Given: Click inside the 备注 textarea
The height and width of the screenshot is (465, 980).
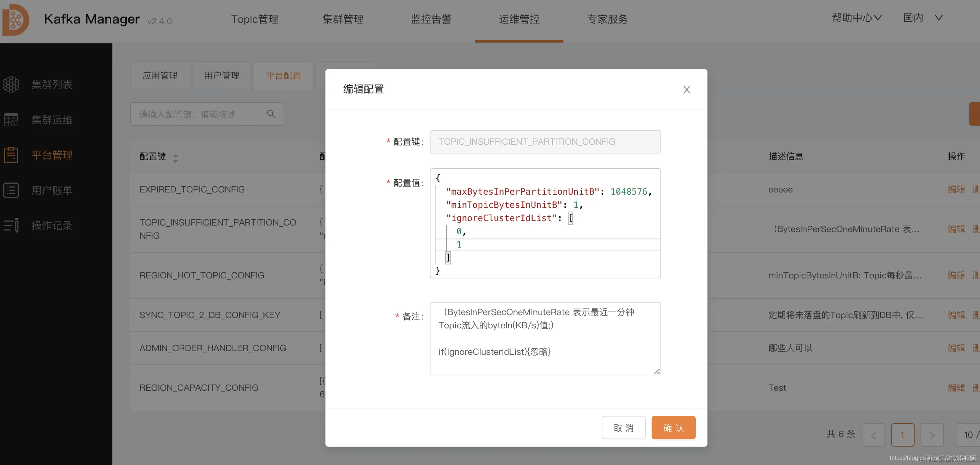Looking at the screenshot, I should tap(545, 339).
